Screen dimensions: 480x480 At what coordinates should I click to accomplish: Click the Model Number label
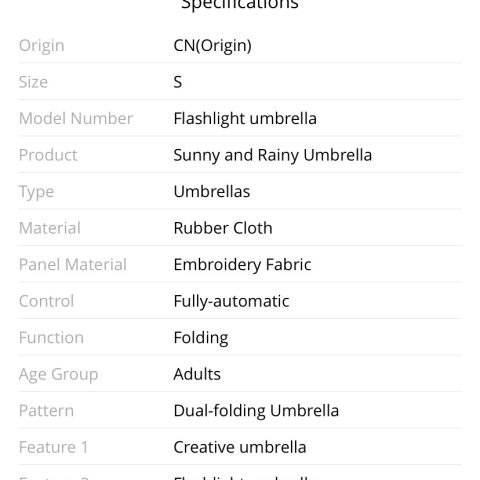pyautogui.click(x=76, y=118)
